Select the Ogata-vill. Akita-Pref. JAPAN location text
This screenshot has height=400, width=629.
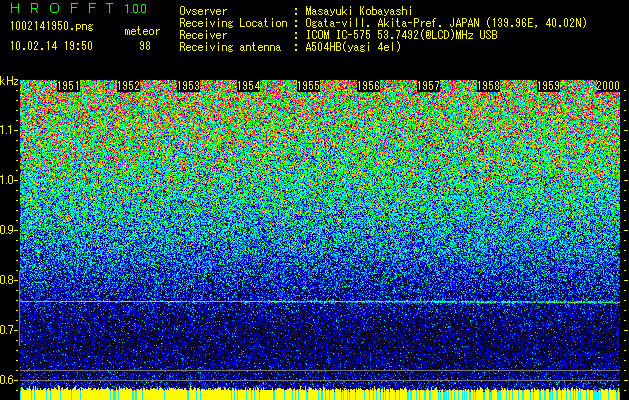(x=446, y=23)
